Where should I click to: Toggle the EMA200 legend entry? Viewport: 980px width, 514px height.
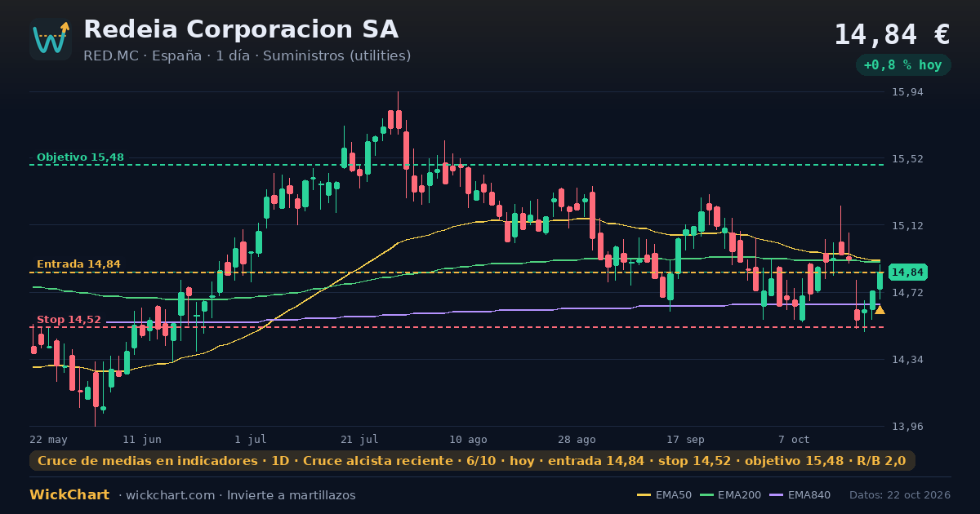point(729,495)
